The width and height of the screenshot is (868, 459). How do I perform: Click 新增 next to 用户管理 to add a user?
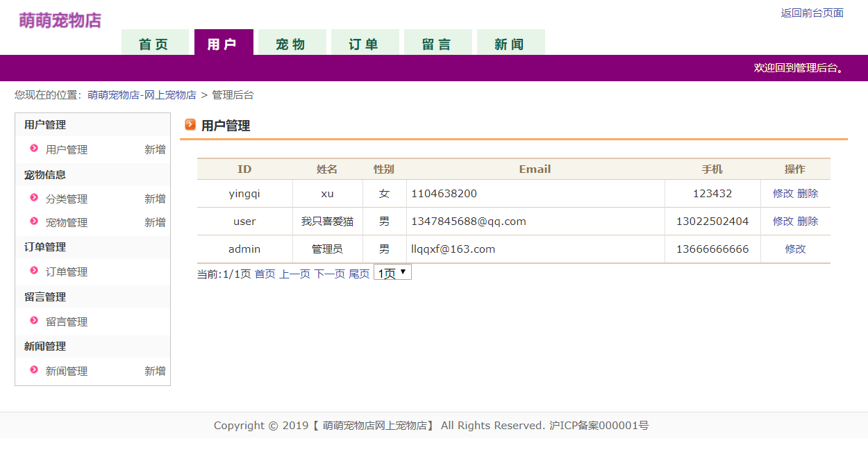tap(154, 149)
